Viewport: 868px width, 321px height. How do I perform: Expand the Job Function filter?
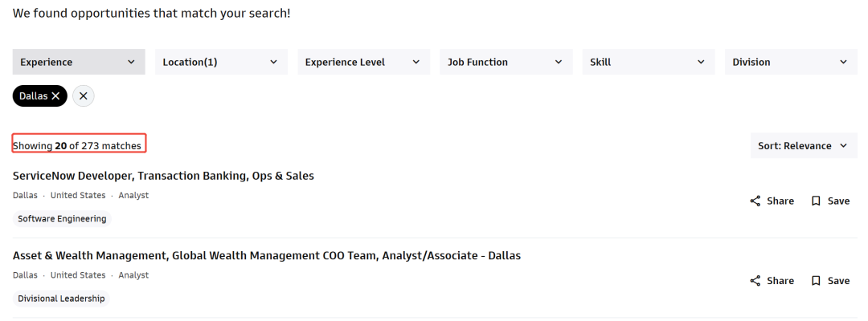[506, 62]
